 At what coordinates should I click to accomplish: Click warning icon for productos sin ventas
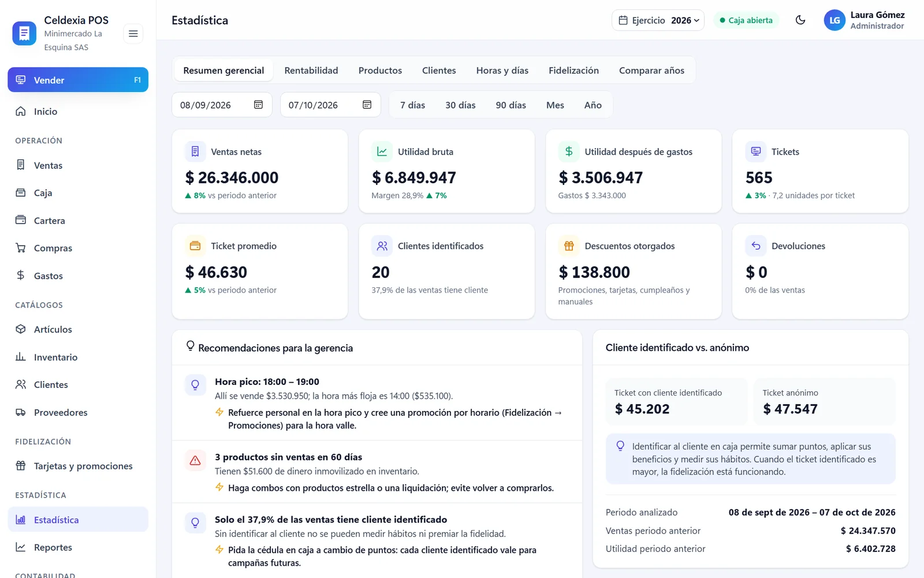coord(195,460)
